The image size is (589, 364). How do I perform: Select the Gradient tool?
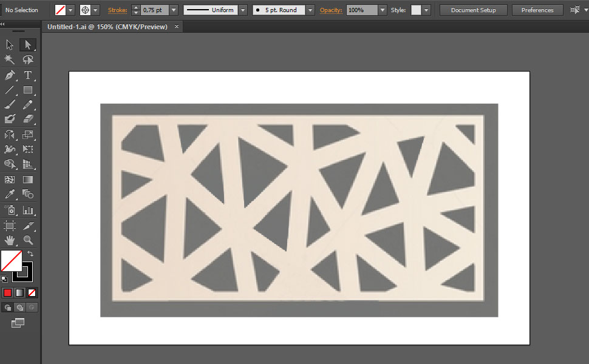(28, 180)
